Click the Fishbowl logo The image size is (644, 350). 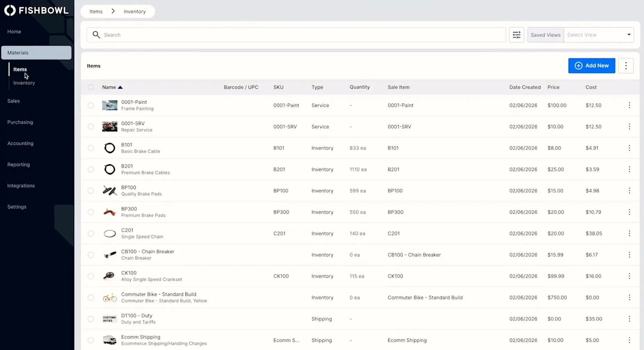[36, 10]
